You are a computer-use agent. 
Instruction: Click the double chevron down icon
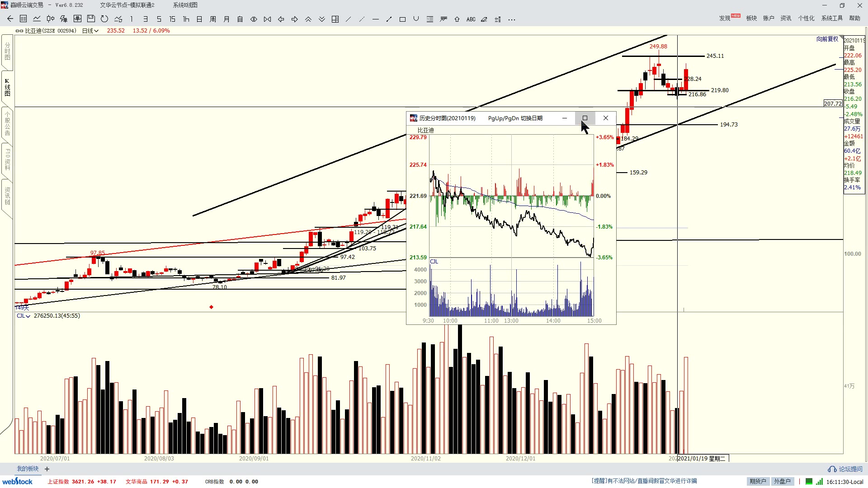321,19
